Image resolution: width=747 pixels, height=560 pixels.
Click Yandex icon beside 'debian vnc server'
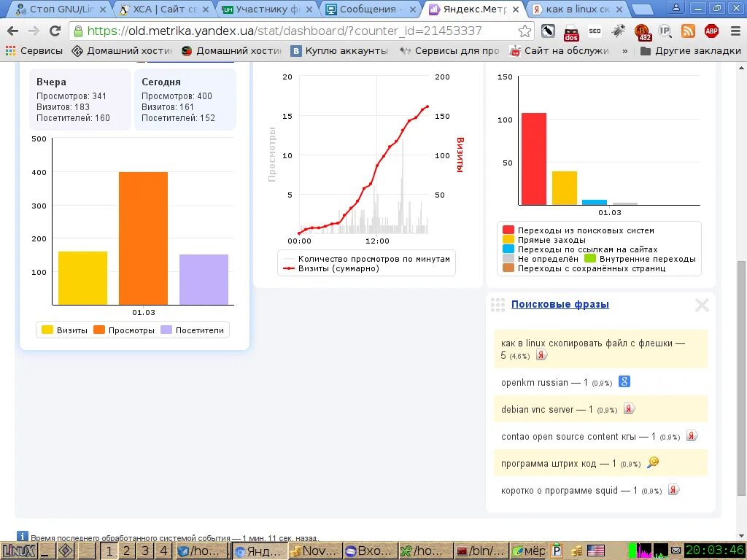click(x=629, y=408)
